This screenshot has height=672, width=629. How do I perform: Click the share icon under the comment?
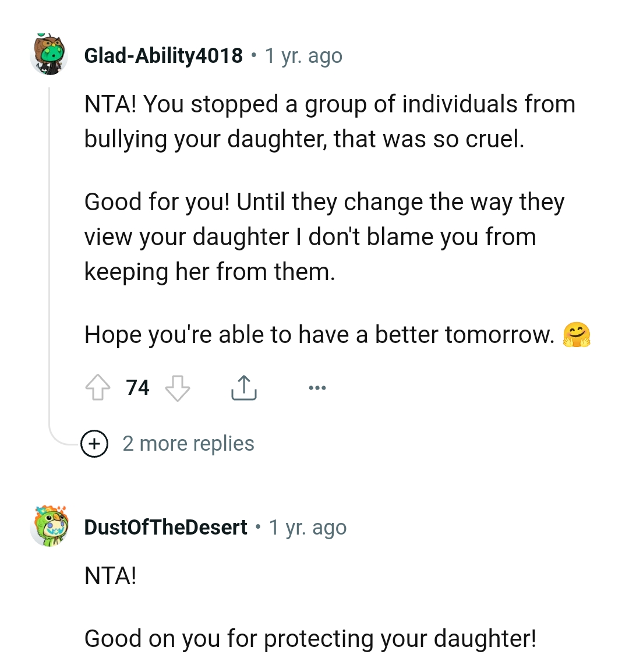tap(243, 388)
